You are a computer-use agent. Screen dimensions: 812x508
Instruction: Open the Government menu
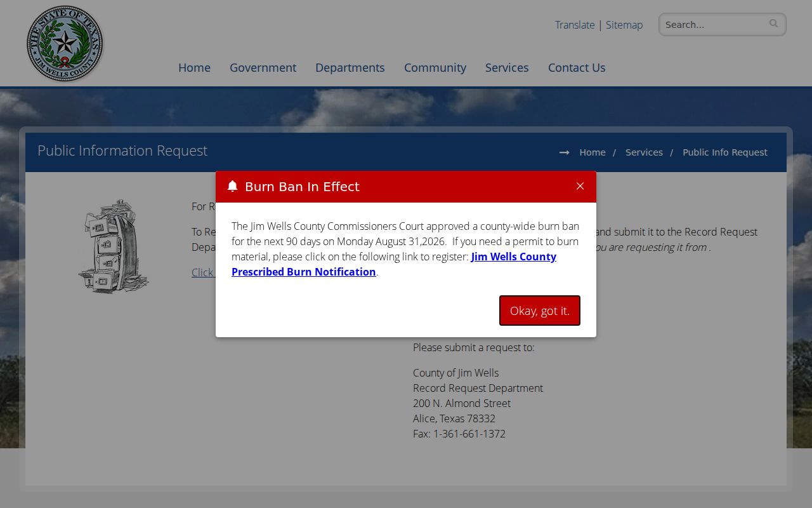(x=263, y=67)
